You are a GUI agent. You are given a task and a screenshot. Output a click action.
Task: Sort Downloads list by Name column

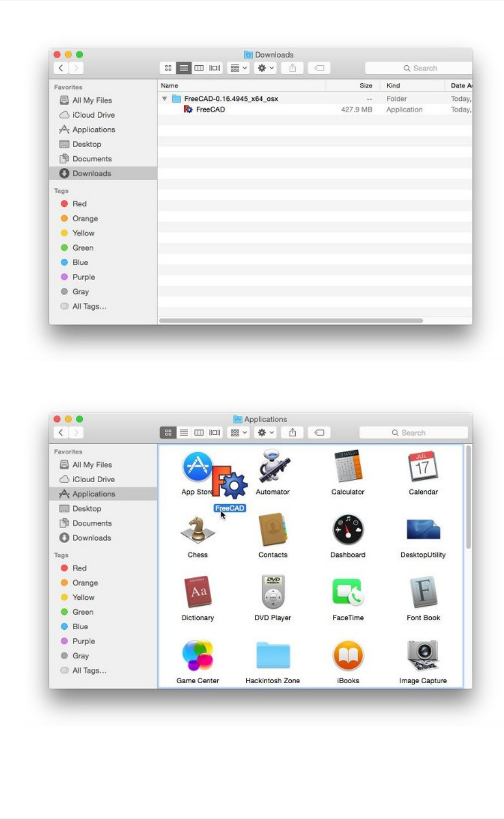(242, 86)
